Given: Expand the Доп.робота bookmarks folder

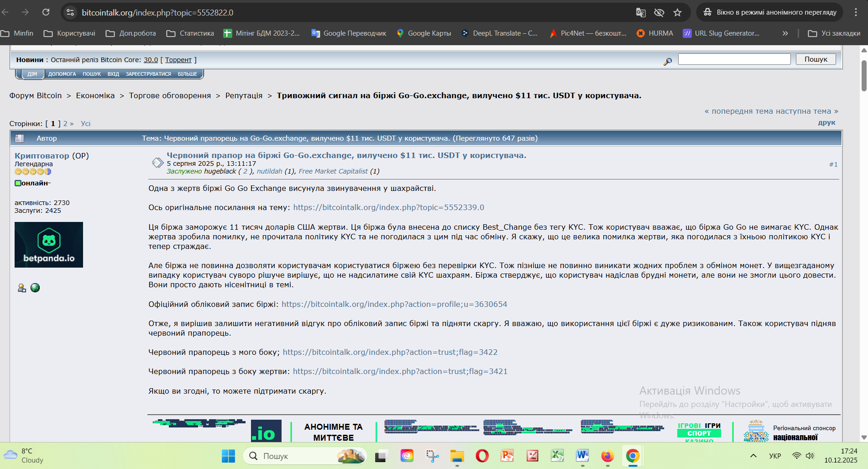Looking at the screenshot, I should tap(131, 33).
